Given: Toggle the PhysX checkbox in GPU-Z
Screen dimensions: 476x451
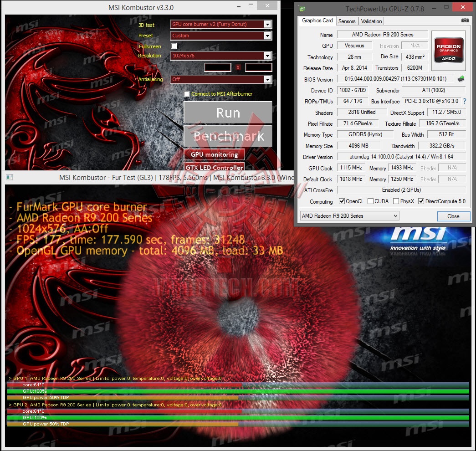Looking at the screenshot, I should tap(396, 201).
